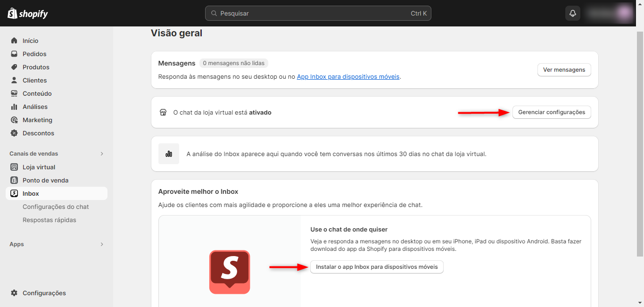The width and height of the screenshot is (644, 307).
Task: Open Respostas rápidas submenu item
Action: pyautogui.click(x=50, y=220)
